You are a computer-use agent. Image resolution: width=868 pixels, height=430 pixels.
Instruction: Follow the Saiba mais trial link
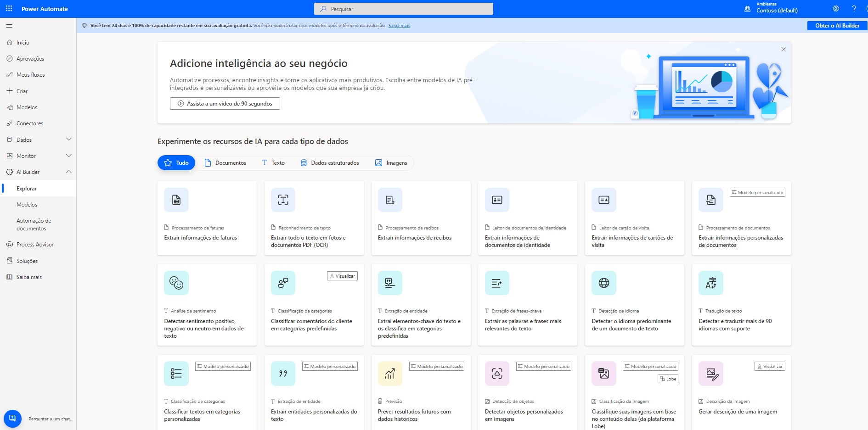(x=399, y=26)
